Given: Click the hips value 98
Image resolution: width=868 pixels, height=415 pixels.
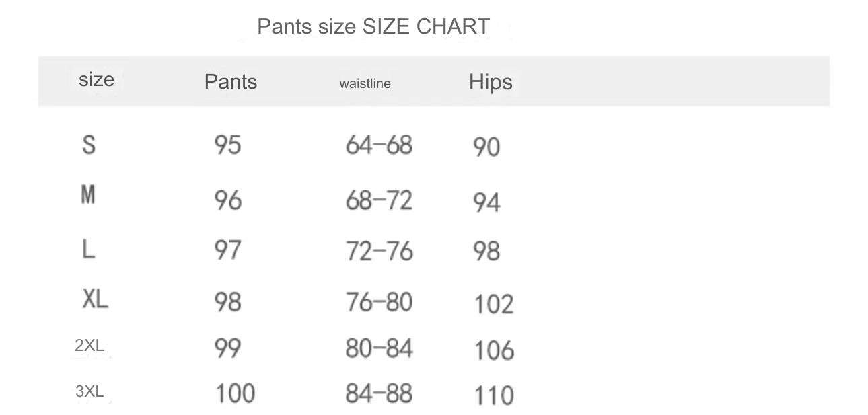Looking at the screenshot, I should 486,252.
